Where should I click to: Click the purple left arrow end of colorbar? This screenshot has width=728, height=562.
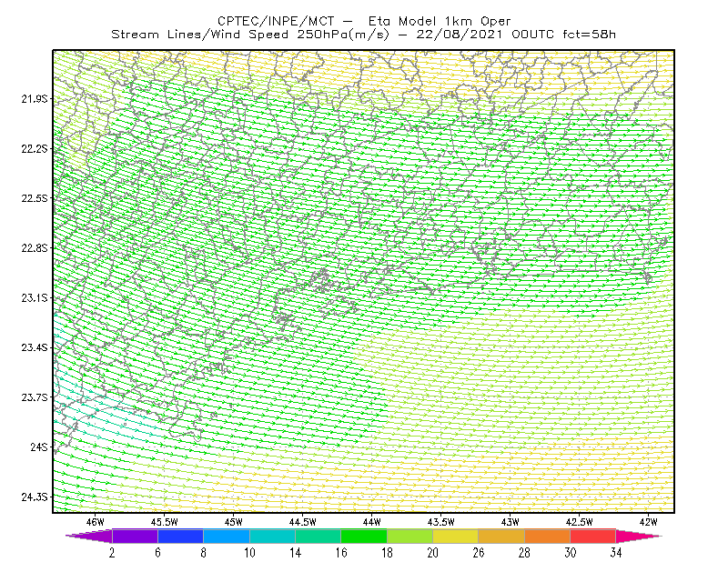[x=88, y=536]
